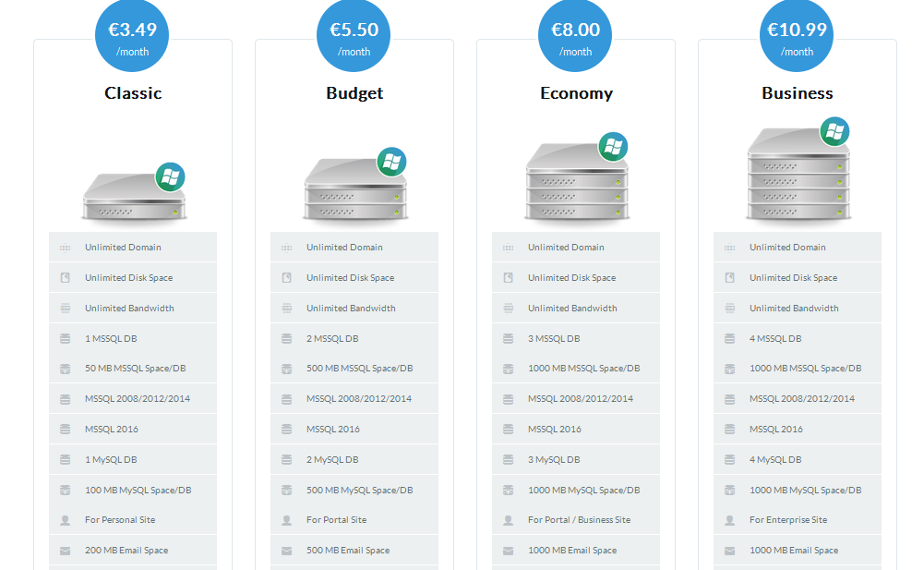Click "MSSQL 2008/2012/2014" text in Budget plan

tap(359, 399)
